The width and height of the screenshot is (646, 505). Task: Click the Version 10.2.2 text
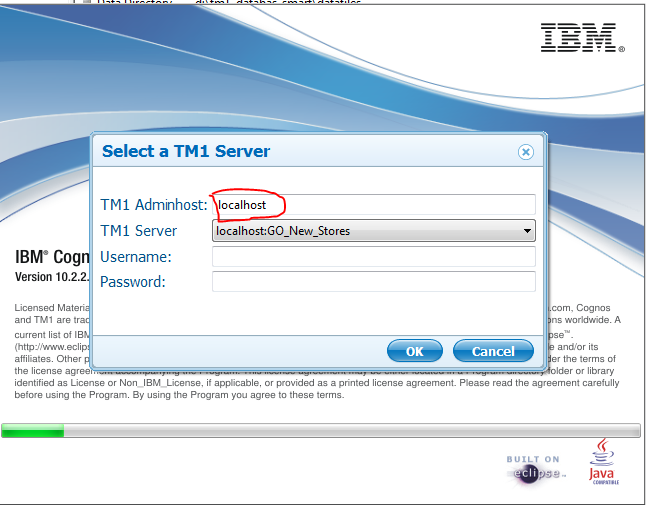[x=52, y=276]
